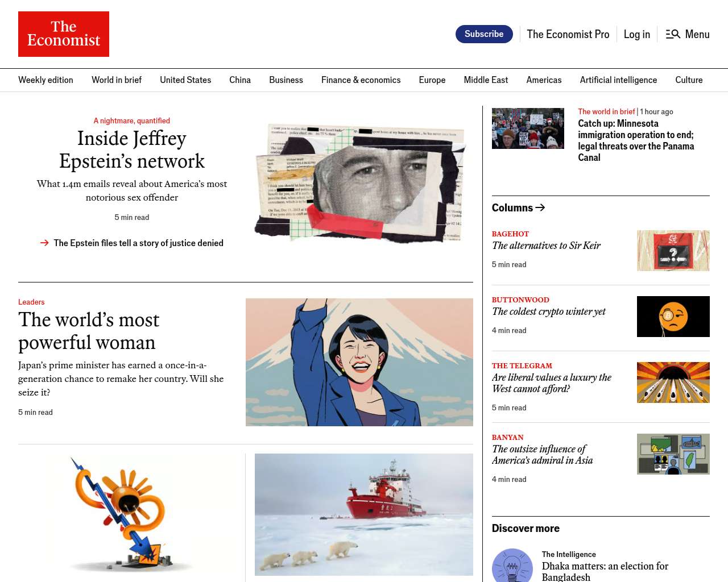The image size is (728, 582).
Task: Open 'The coldest crypto winter yet' article
Action: click(549, 311)
